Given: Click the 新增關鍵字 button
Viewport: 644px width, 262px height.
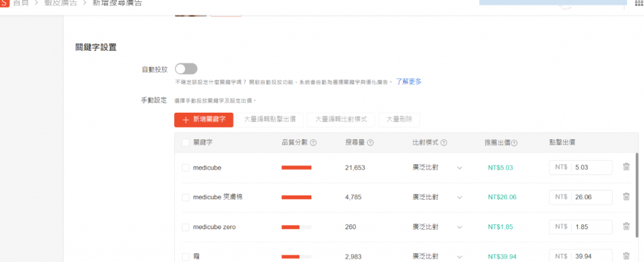Looking at the screenshot, I should coord(204,120).
